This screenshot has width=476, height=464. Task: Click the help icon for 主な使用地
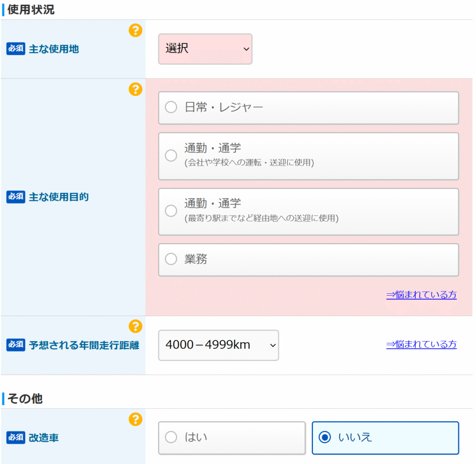click(x=135, y=31)
